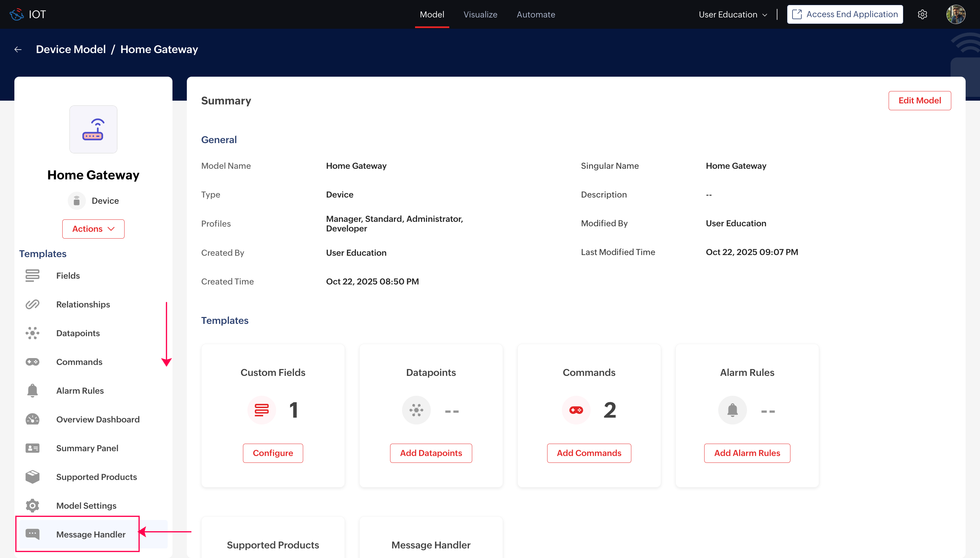Open Access End Application link
980x558 pixels.
(x=845, y=15)
